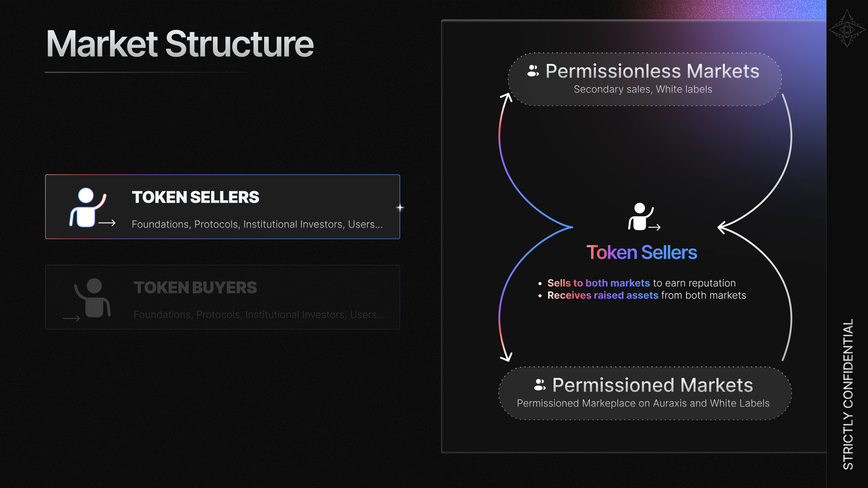The width and height of the screenshot is (868, 488).
Task: Click the "Sells to both markets" bullet text
Action: point(598,283)
